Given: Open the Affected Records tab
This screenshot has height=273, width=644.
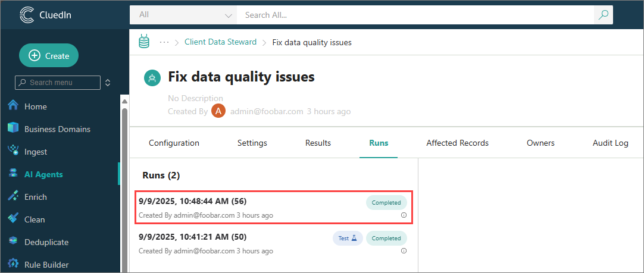Looking at the screenshot, I should [457, 143].
